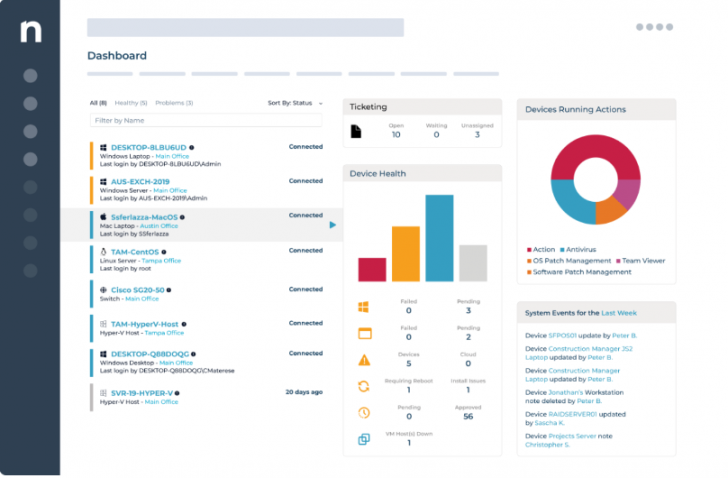This screenshot has height=478, width=728.
Task: Click the Team Viewer legend swatch
Action: click(618, 261)
